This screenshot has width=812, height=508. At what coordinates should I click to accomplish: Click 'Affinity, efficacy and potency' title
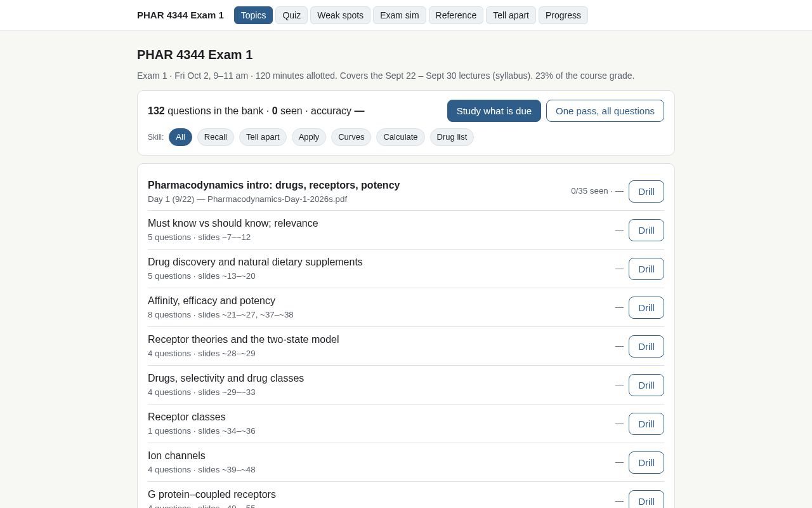click(x=211, y=301)
